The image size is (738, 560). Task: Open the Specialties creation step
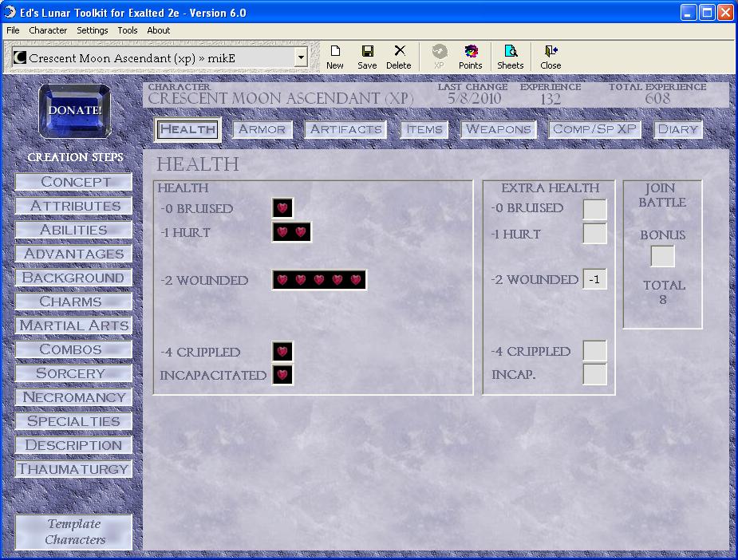(74, 421)
